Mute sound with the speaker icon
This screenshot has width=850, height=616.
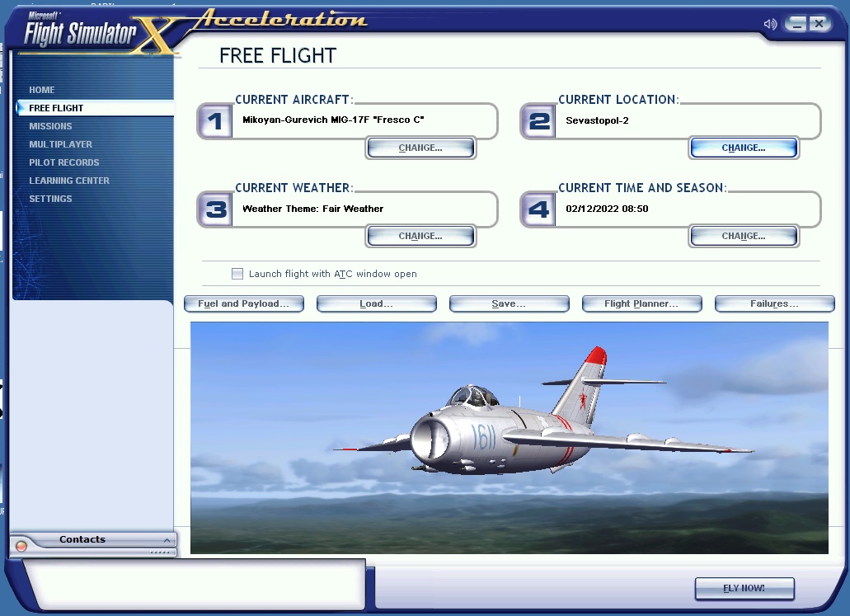tap(770, 24)
